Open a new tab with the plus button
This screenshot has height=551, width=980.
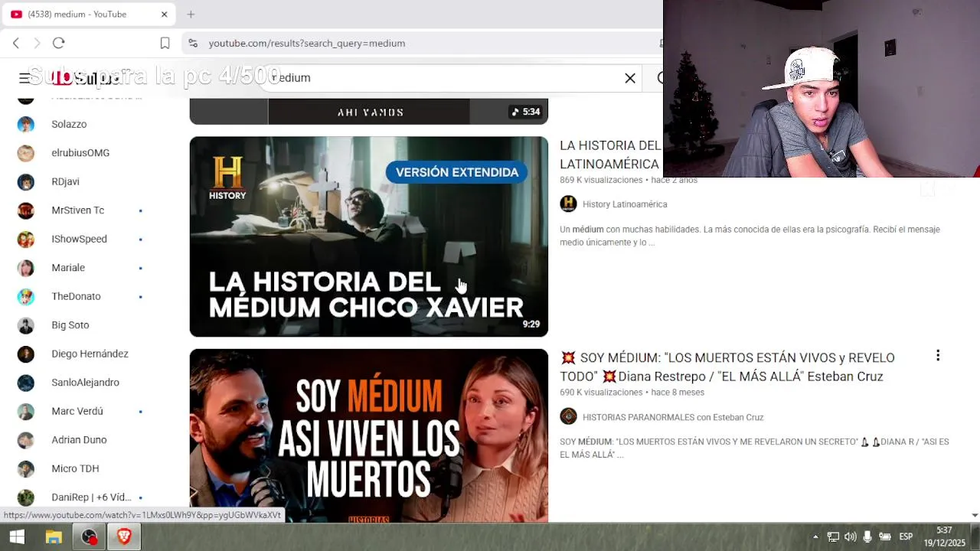[191, 14]
